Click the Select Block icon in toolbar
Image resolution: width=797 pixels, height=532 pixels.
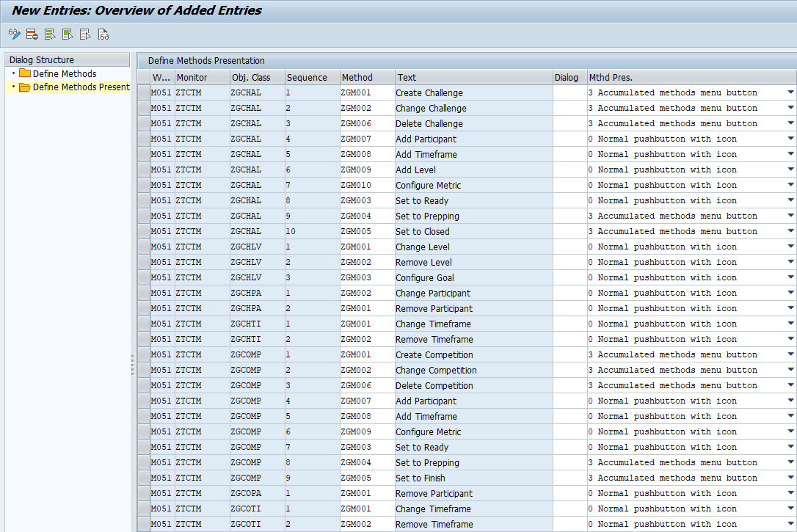[x=68, y=34]
